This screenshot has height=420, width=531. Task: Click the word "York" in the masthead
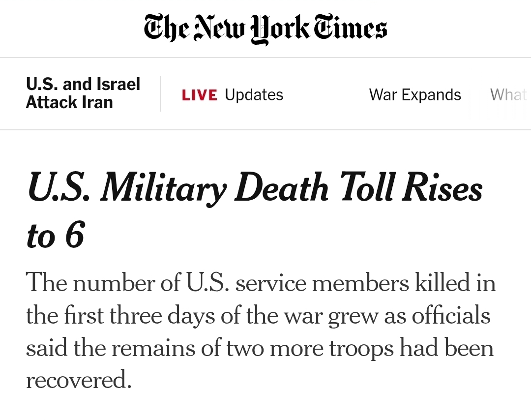[x=281, y=30]
